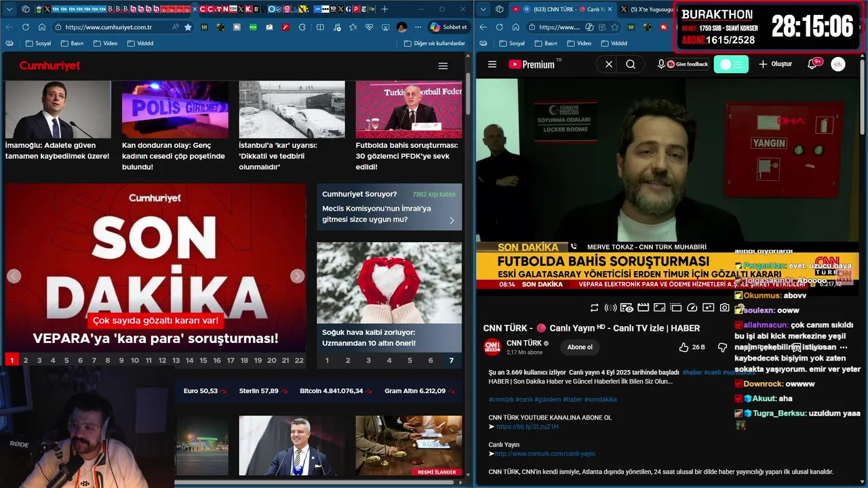
Task: Dislike the CNN TÜRK video
Action: coord(722,347)
